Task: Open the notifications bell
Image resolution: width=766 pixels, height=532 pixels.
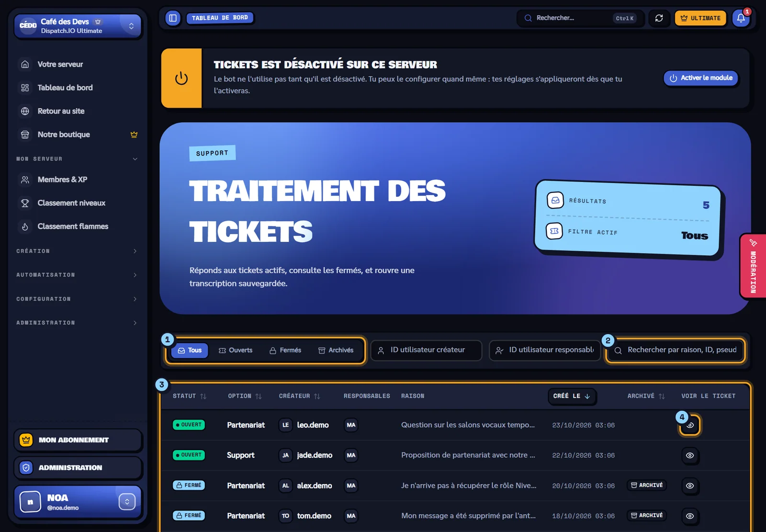Action: [x=741, y=18]
